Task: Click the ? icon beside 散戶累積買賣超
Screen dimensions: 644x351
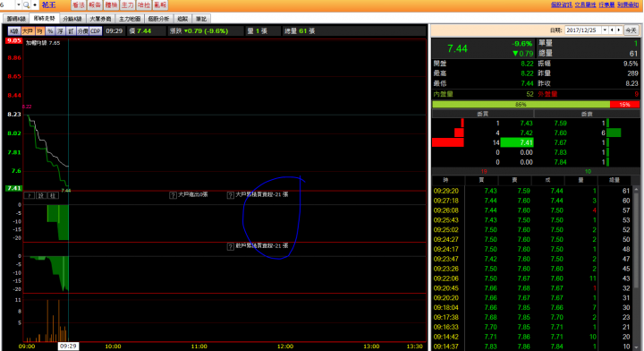Action: click(231, 246)
